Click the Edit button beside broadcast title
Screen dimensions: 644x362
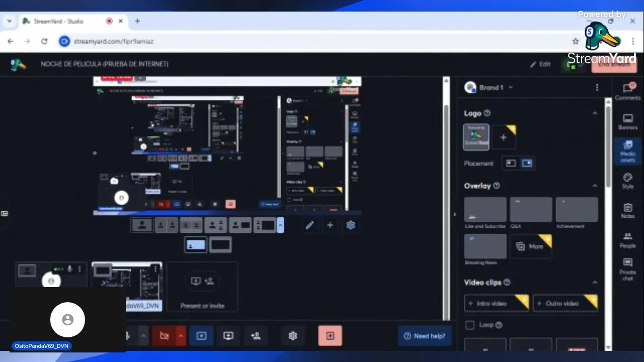pos(540,64)
